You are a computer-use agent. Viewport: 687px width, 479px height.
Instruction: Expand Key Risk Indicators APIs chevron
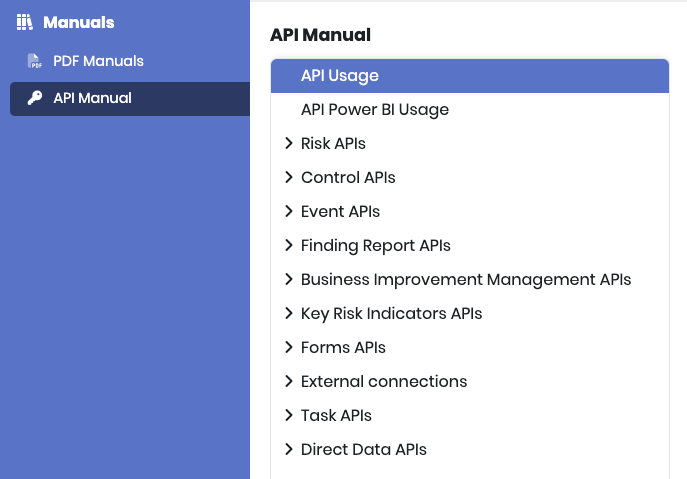(x=289, y=313)
